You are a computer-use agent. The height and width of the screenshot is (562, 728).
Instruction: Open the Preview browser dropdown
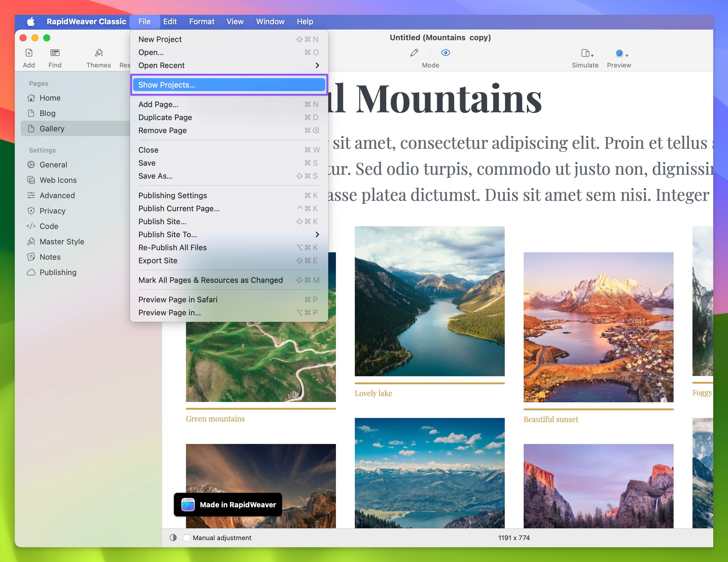click(x=621, y=53)
